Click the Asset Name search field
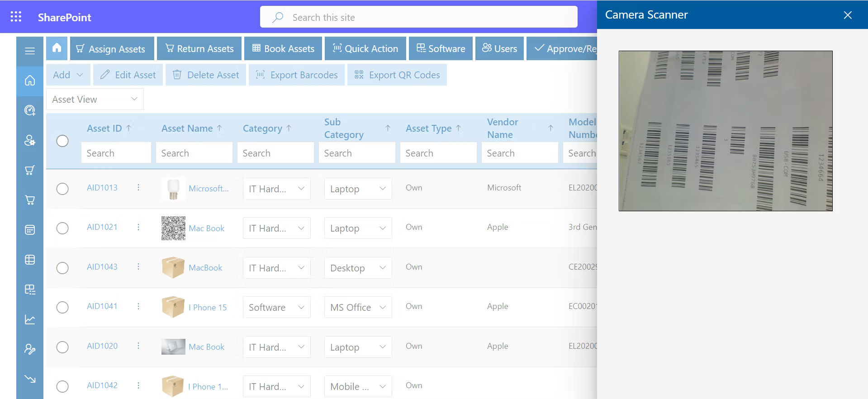Viewport: 868px width, 399px height. (194, 153)
